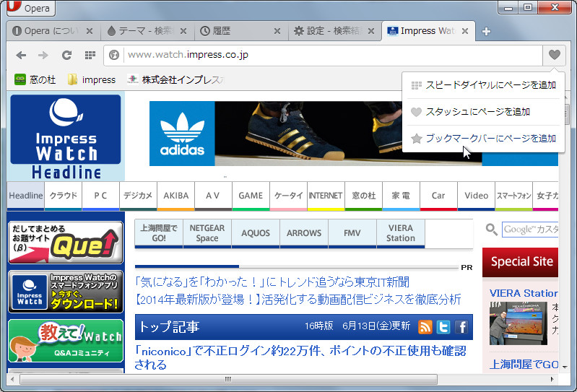
Task: Open the Que! banner in sidebar
Action: pos(66,243)
